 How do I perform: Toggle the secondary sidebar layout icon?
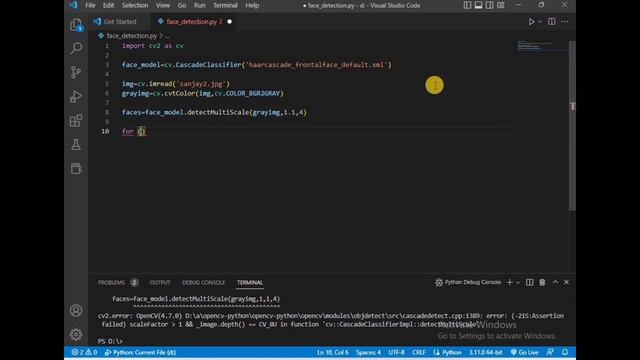(x=489, y=5)
